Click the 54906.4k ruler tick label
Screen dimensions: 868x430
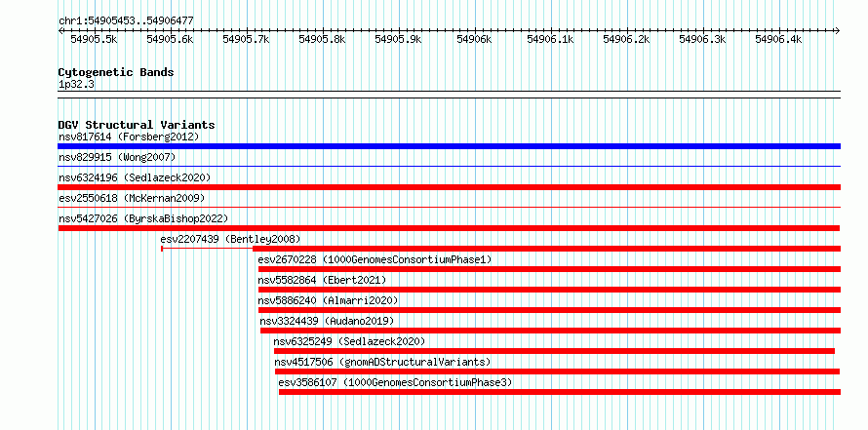(x=778, y=39)
